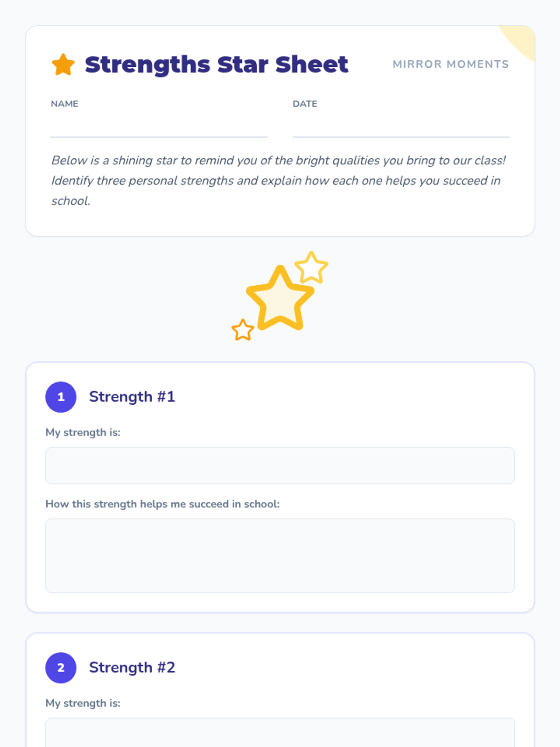Click the Date input line
The image size is (560, 747).
400,128
